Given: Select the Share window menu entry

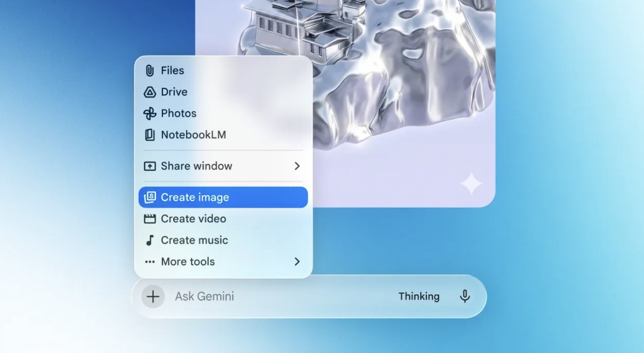Looking at the screenshot, I should 223,166.
